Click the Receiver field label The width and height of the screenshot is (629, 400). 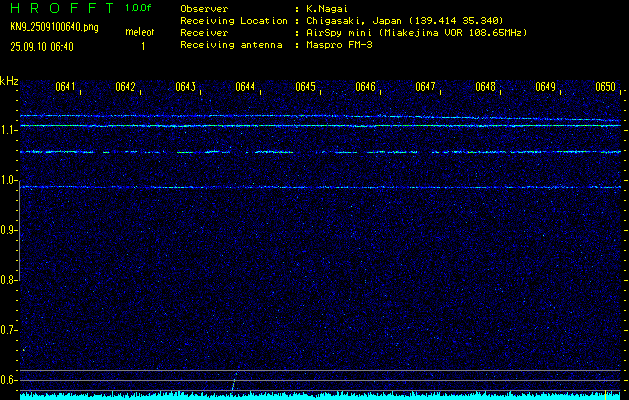(x=204, y=32)
